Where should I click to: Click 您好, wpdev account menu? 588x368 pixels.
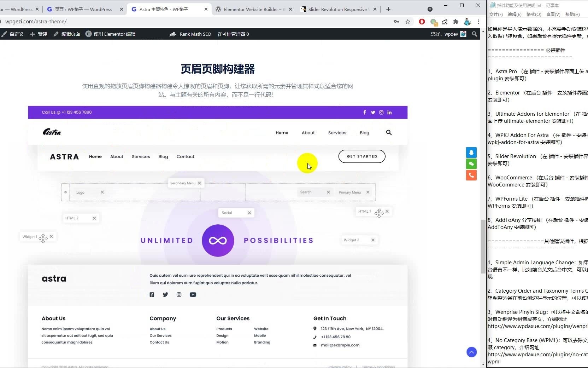(448, 34)
